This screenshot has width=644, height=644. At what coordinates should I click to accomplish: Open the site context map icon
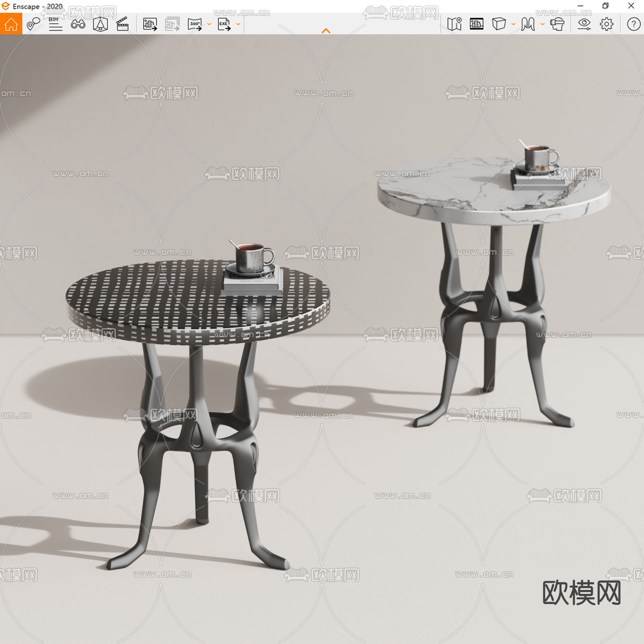(454, 24)
